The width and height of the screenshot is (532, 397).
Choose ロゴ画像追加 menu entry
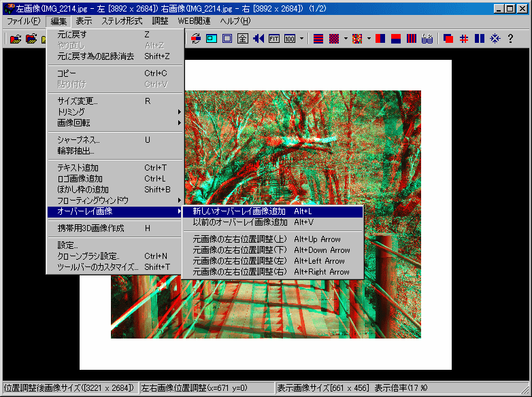pyautogui.click(x=116, y=179)
